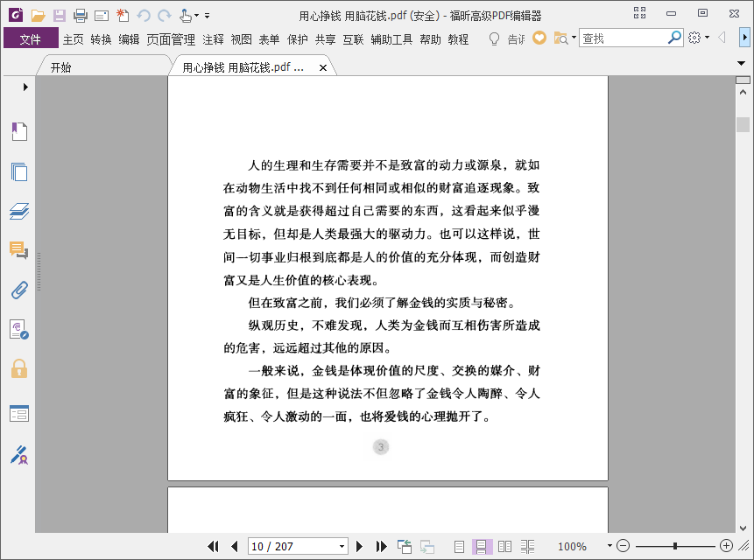Jump to the last page
Screen dimensions: 754x560
pyautogui.click(x=381, y=546)
